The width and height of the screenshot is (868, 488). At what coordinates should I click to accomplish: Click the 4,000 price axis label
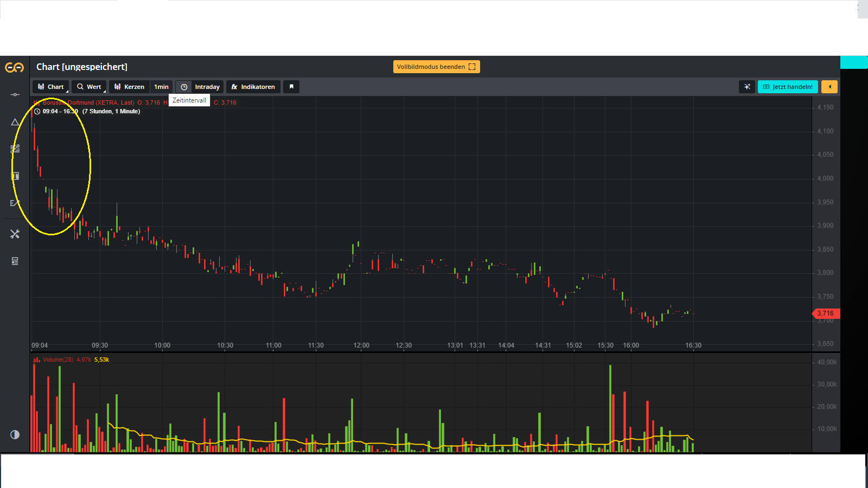point(825,178)
